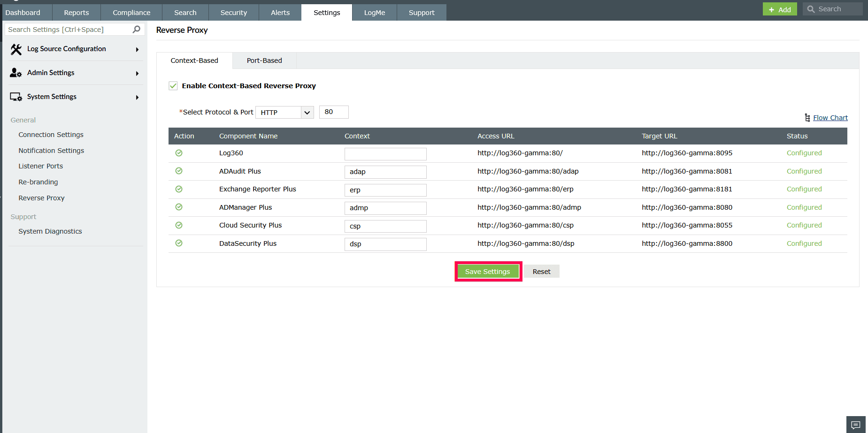Switch to the Search tab
This screenshot has height=433, width=868.
(185, 13)
